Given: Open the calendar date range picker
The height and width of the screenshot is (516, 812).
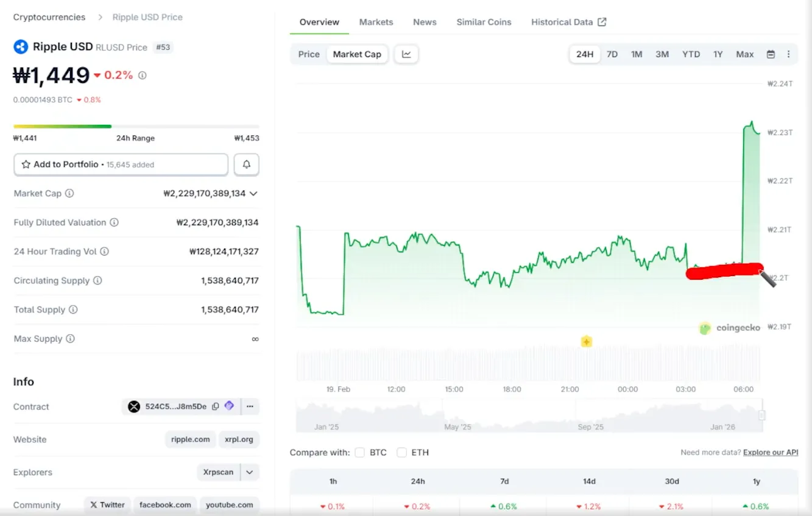Looking at the screenshot, I should [771, 54].
